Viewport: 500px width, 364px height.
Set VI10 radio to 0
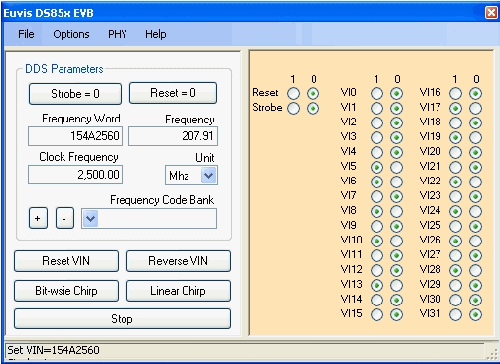396,241
